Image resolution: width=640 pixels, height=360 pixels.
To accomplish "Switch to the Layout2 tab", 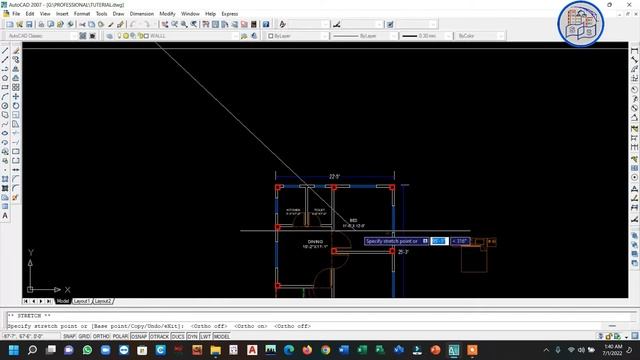I will (x=103, y=301).
